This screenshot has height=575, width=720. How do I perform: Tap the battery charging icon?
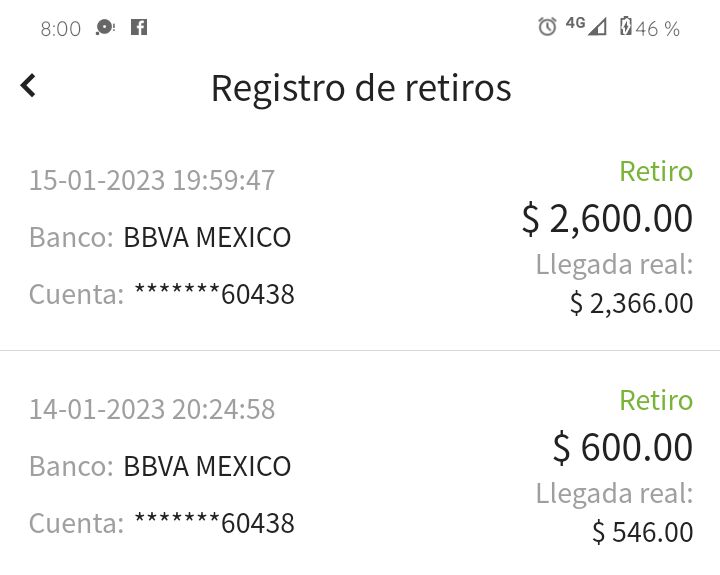coord(625,26)
